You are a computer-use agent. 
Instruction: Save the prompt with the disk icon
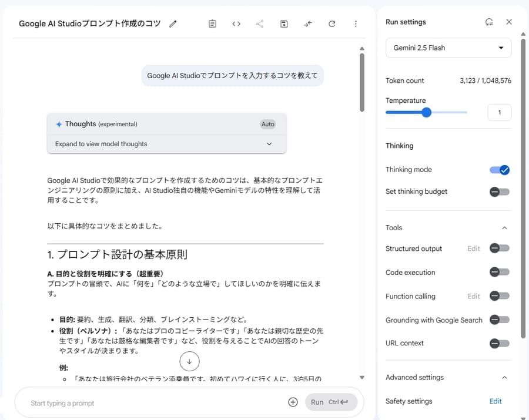(284, 24)
